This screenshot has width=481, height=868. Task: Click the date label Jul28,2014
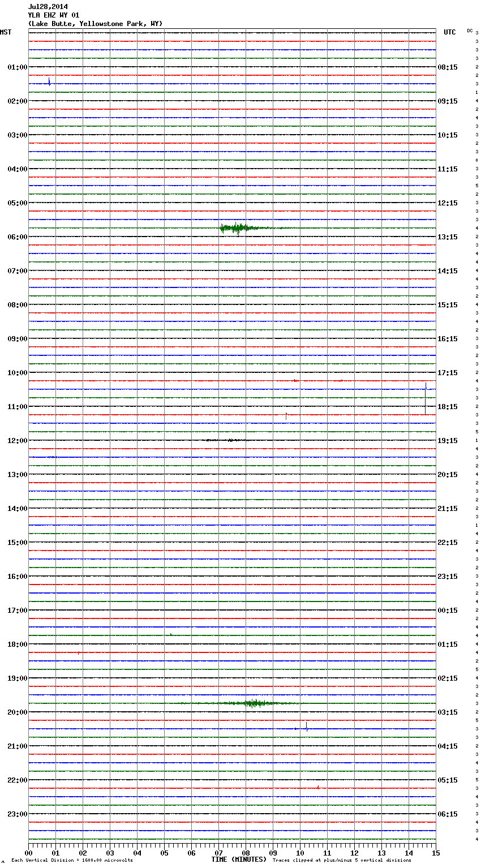[x=48, y=7]
